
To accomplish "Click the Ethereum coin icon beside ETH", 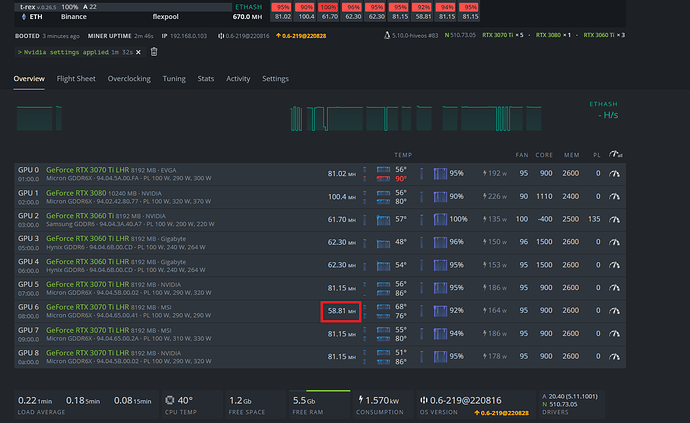I will [24, 17].
